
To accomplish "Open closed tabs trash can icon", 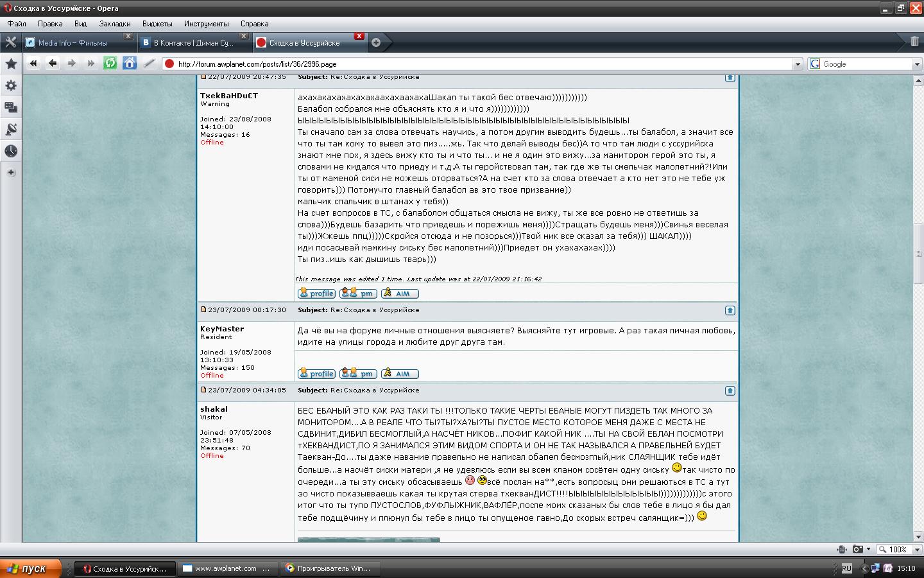I will pyautogui.click(x=914, y=42).
